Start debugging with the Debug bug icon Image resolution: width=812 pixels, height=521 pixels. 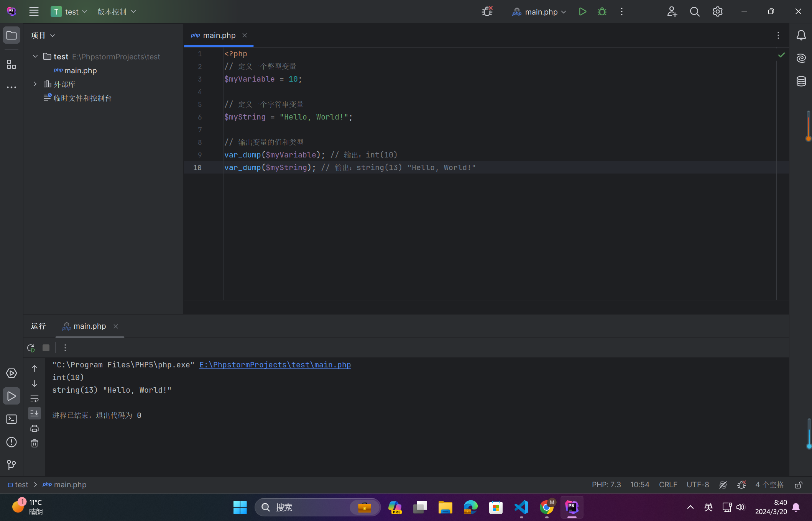coord(602,11)
